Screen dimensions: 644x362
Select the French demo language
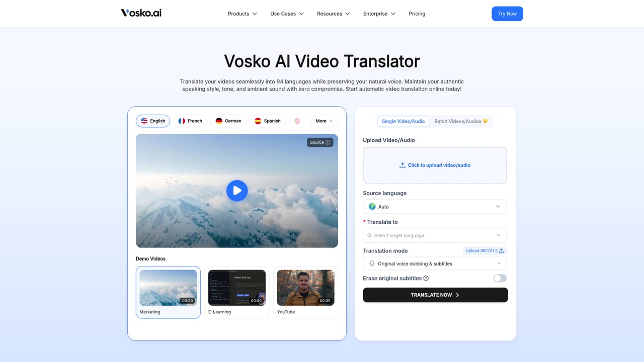coord(190,121)
